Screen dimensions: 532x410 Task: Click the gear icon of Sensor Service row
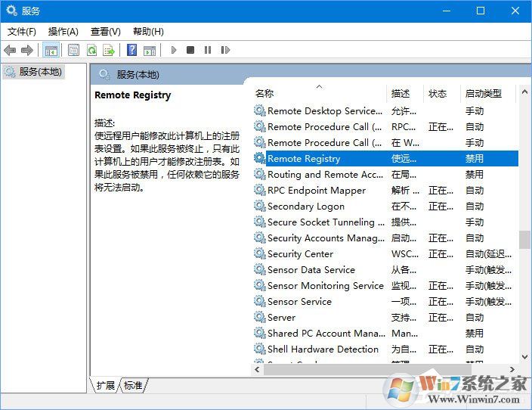(259, 301)
